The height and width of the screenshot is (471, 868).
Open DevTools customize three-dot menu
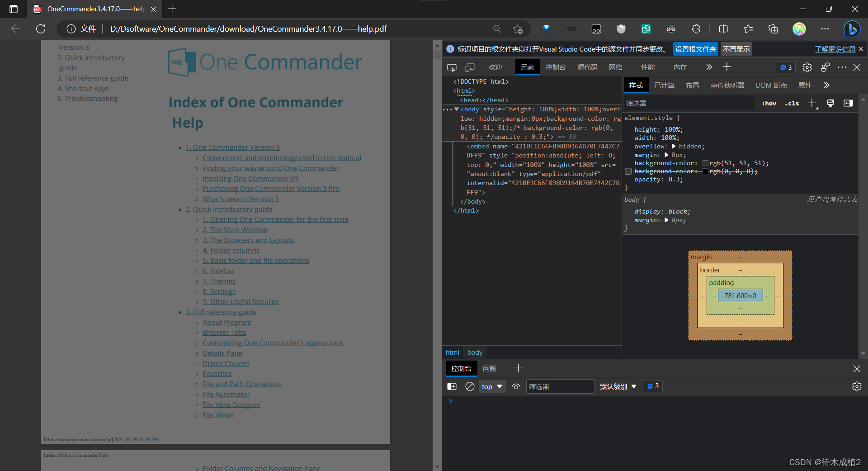pyautogui.click(x=842, y=67)
